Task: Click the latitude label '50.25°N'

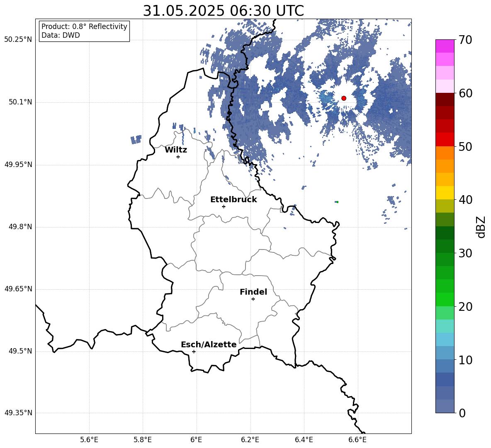Action: [x=18, y=40]
